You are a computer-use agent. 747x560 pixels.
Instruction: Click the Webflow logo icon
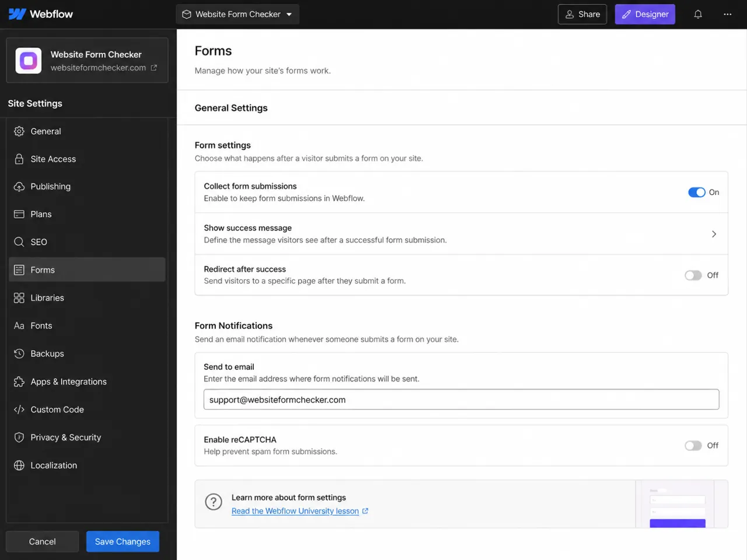[x=17, y=14]
